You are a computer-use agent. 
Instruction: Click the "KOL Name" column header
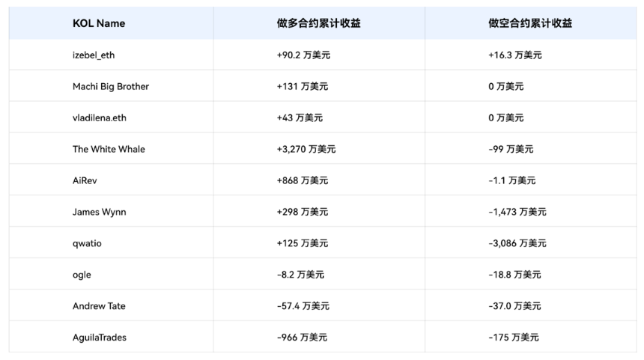(99, 23)
